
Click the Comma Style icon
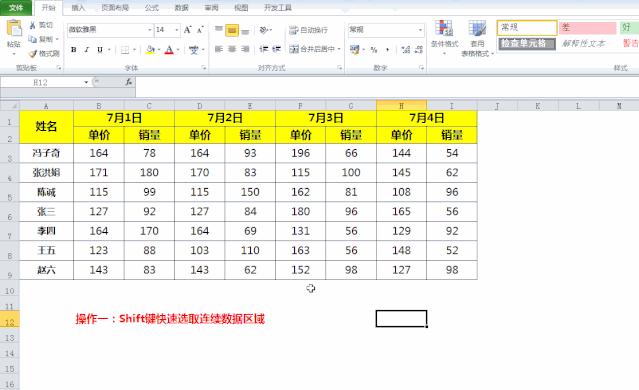387,50
